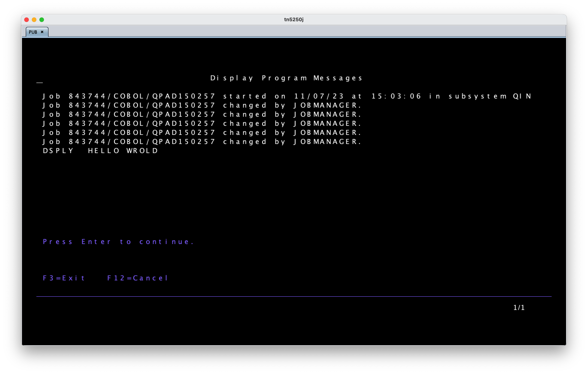Click the Press Enter to continue text
588x374 pixels.
(x=118, y=242)
